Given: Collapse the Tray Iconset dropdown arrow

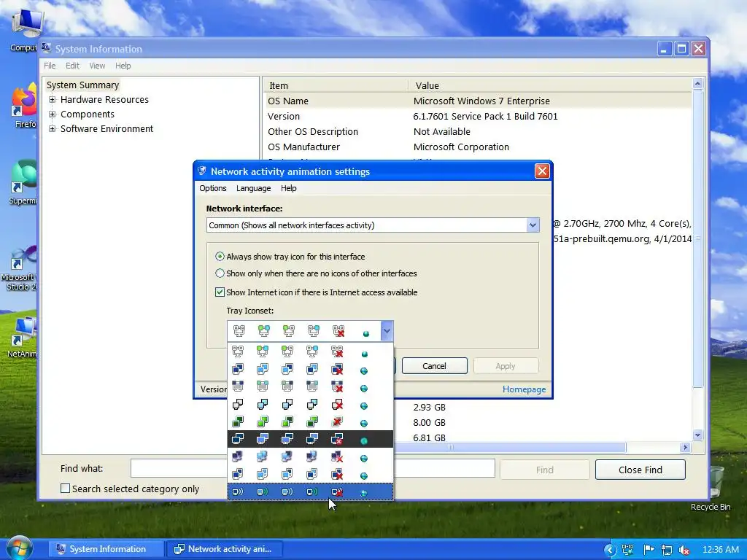Looking at the screenshot, I should click(x=387, y=331).
